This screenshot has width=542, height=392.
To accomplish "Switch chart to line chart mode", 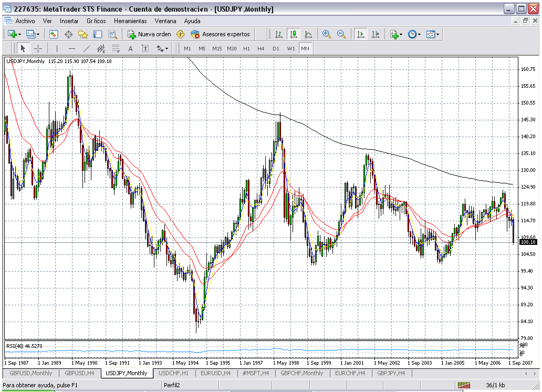I will pos(308,34).
